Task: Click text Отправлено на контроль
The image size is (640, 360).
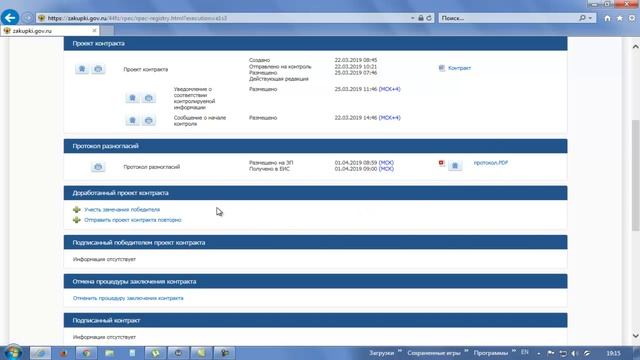Action: tap(280, 67)
